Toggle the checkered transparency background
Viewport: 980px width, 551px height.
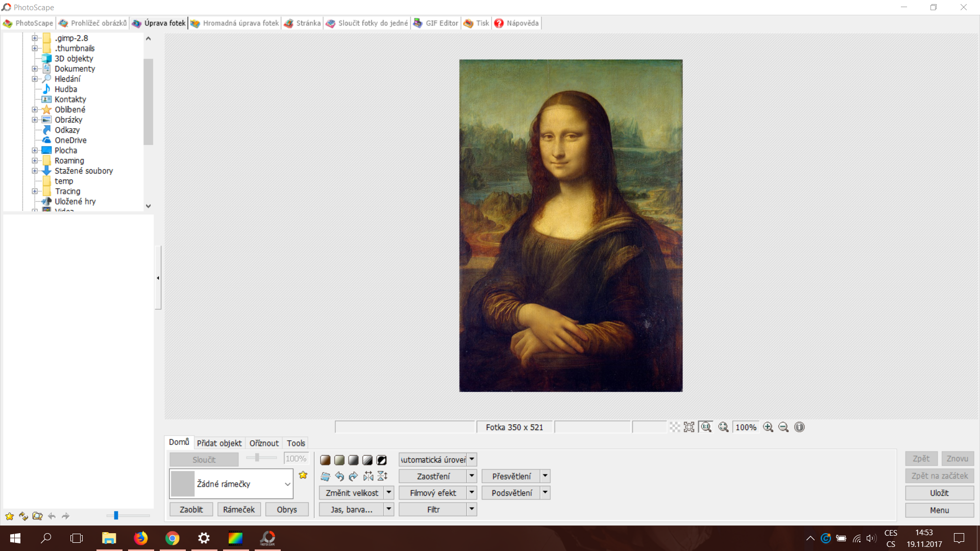(675, 428)
